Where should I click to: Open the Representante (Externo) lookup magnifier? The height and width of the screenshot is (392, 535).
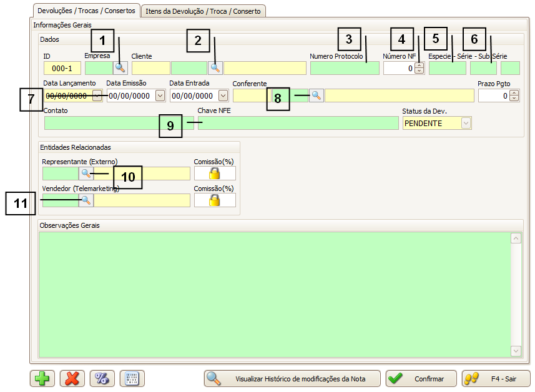point(86,174)
